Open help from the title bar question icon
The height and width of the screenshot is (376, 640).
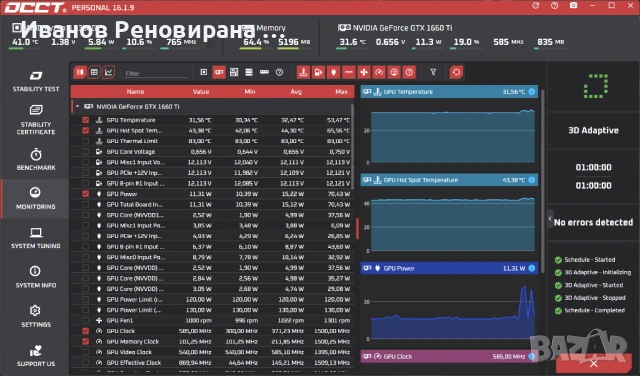554,6
